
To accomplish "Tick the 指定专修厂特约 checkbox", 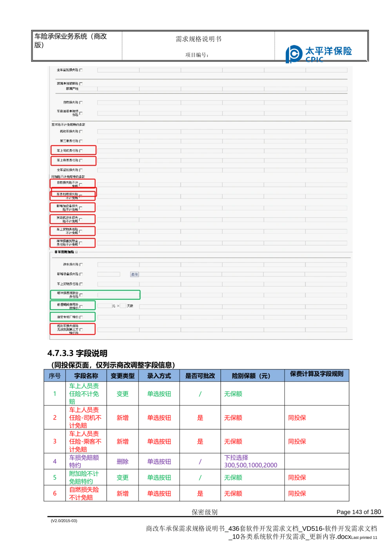I will tap(81, 317).
